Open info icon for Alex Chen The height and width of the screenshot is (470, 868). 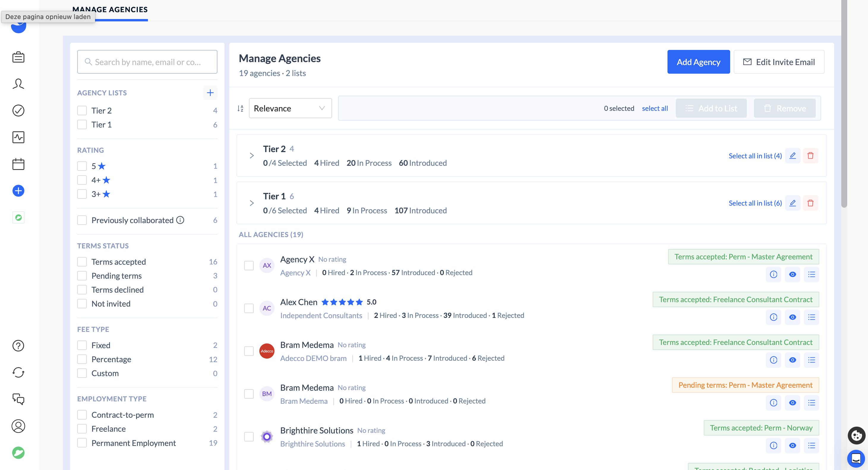773,317
